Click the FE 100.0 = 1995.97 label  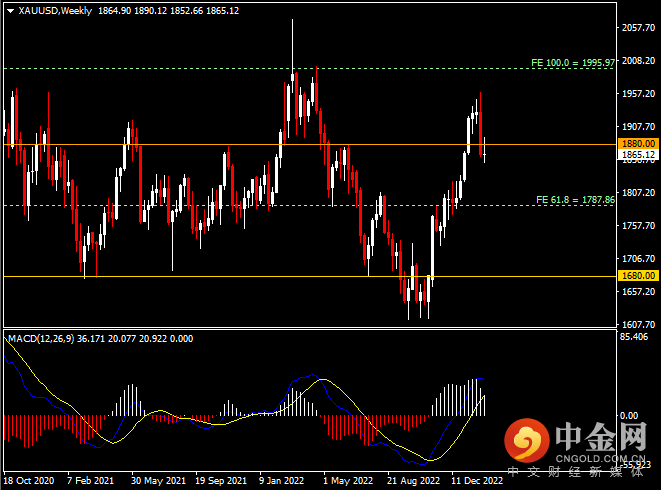[572, 62]
